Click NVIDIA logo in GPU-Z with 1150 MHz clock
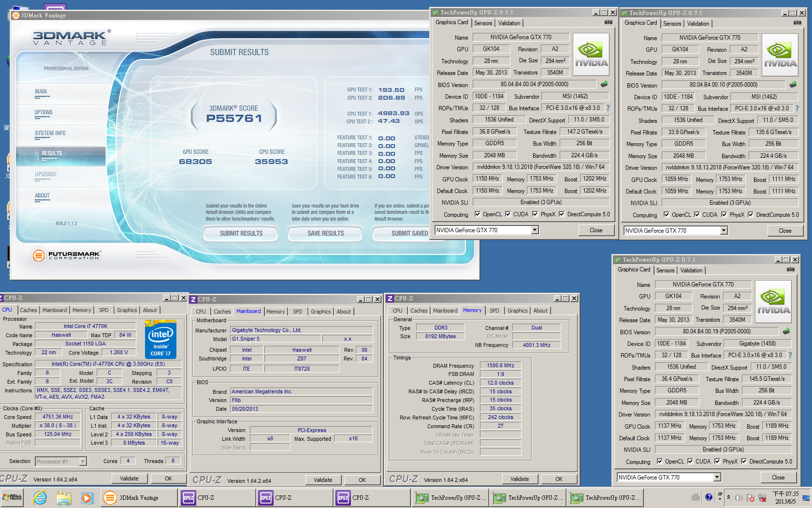Screen dimensions: 812x508 pyautogui.click(x=591, y=55)
